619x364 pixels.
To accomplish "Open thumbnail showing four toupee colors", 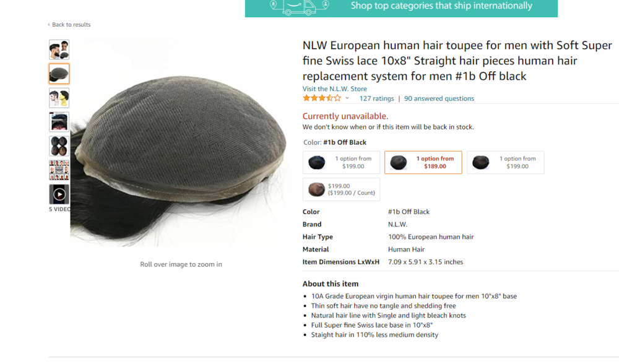I will tap(59, 146).
